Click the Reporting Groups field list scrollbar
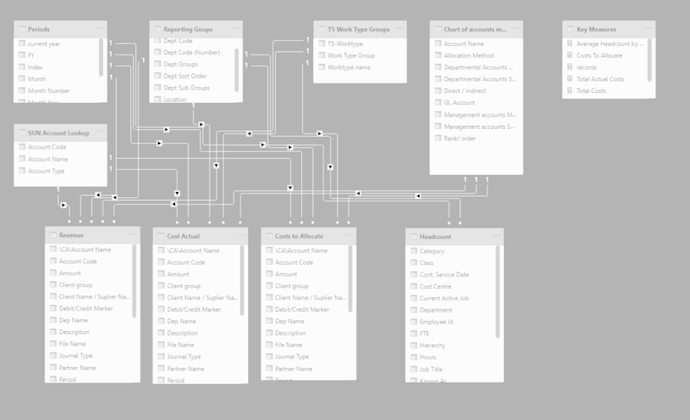This screenshot has width=690, height=420. [237, 70]
